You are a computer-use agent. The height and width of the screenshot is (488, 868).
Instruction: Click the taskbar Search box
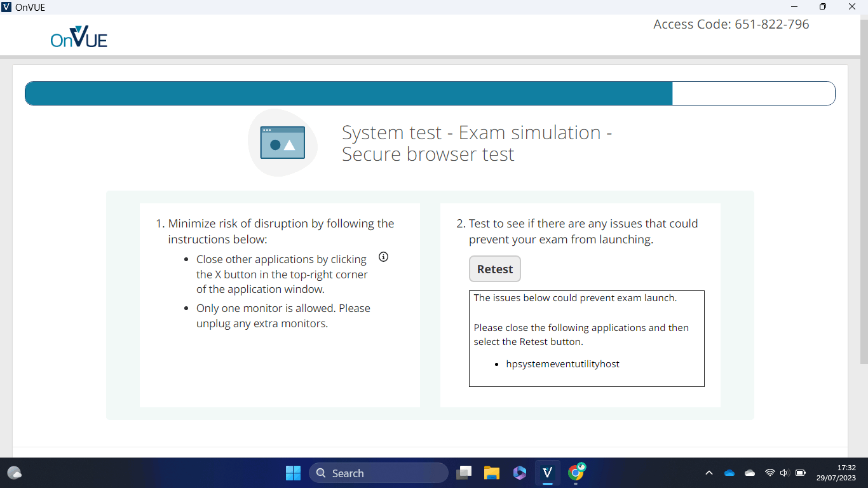tap(379, 473)
